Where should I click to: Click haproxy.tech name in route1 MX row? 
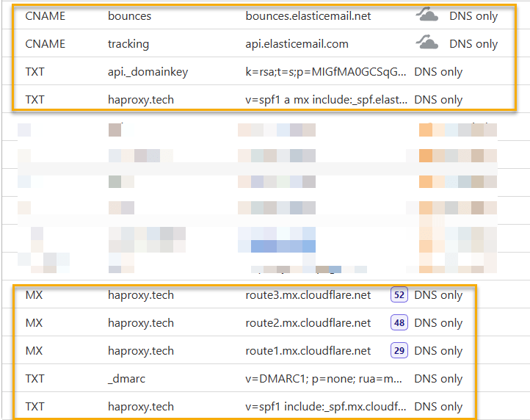(141, 351)
